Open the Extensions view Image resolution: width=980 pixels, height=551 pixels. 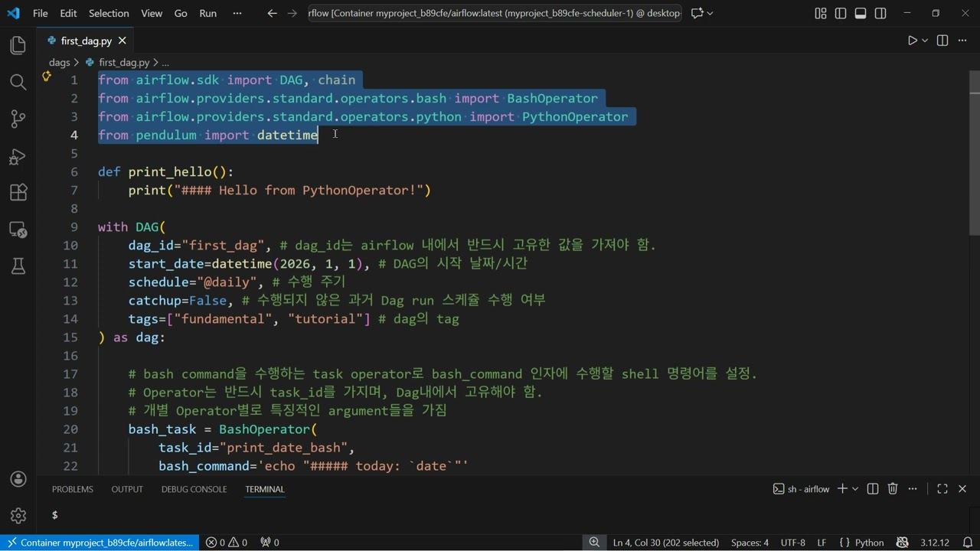[18, 192]
